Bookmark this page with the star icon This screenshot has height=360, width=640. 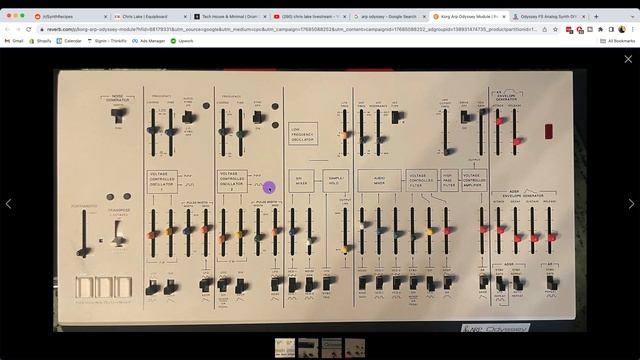coord(555,29)
